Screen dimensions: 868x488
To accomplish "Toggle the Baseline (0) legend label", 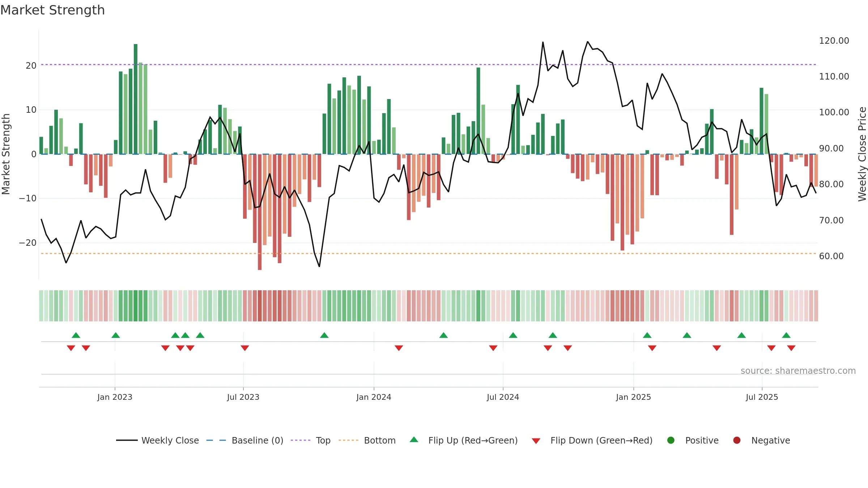I will [x=258, y=441].
